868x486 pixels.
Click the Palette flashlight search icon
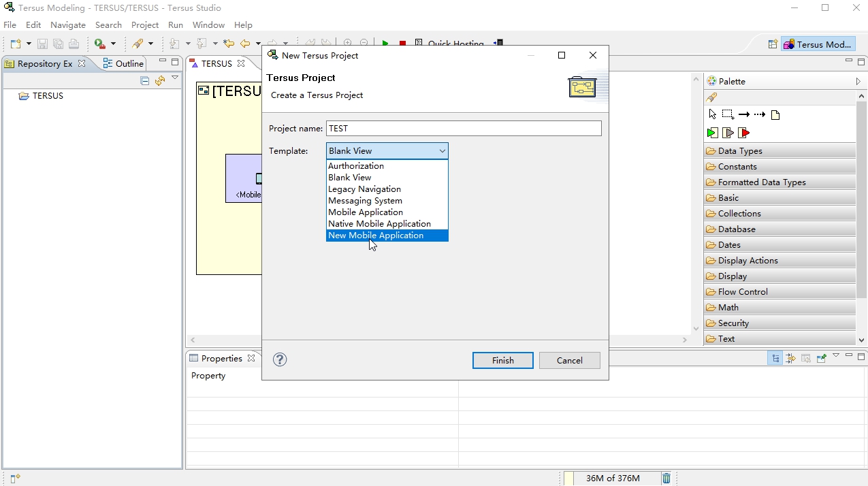(711, 97)
